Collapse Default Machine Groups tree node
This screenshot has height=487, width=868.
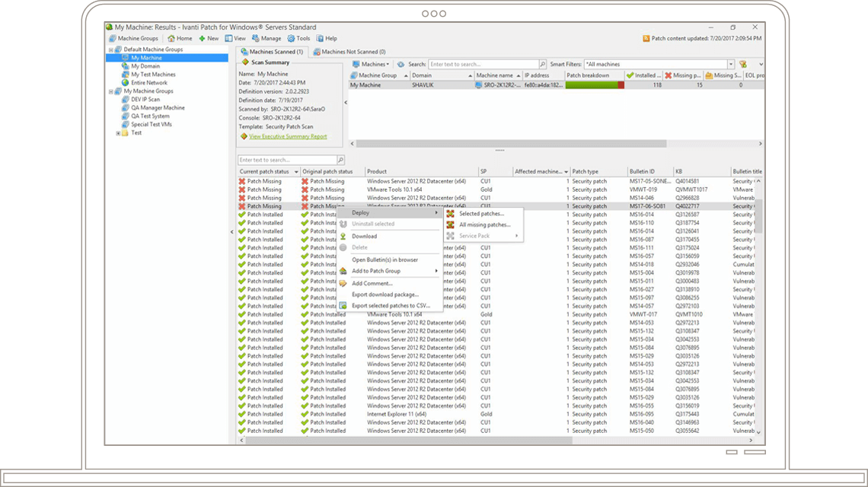pyautogui.click(x=110, y=49)
